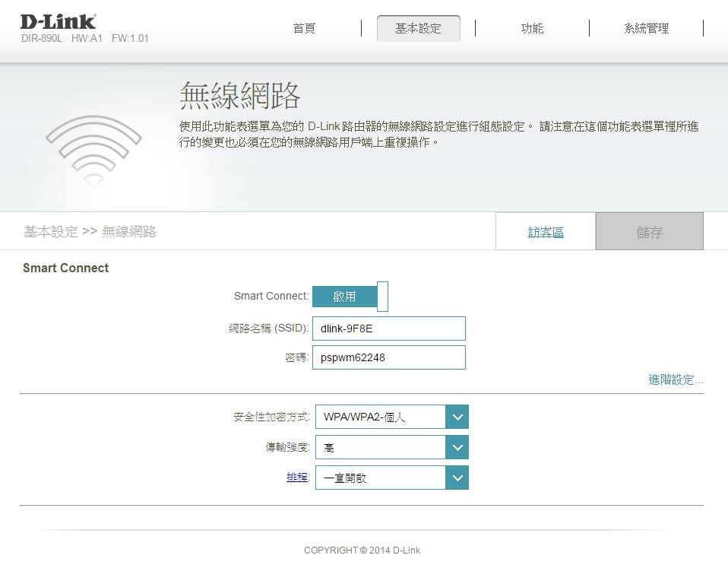
Task: Open the schedule selector showing 一直開啟
Action: pos(380,478)
